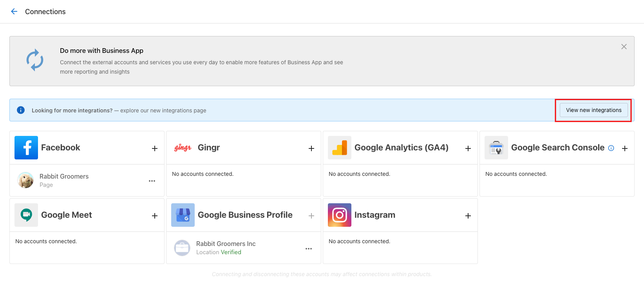Open View new integrations
This screenshot has width=644, height=282.
click(x=593, y=110)
